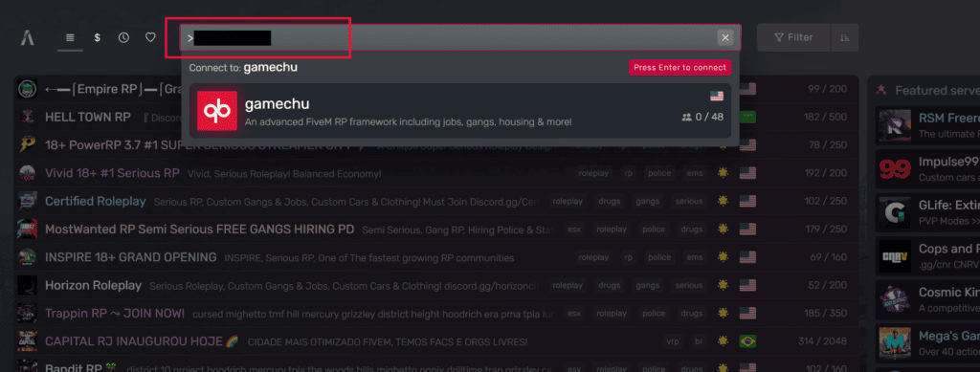
Task: Click the US flag on gamechu card
Action: point(717,97)
